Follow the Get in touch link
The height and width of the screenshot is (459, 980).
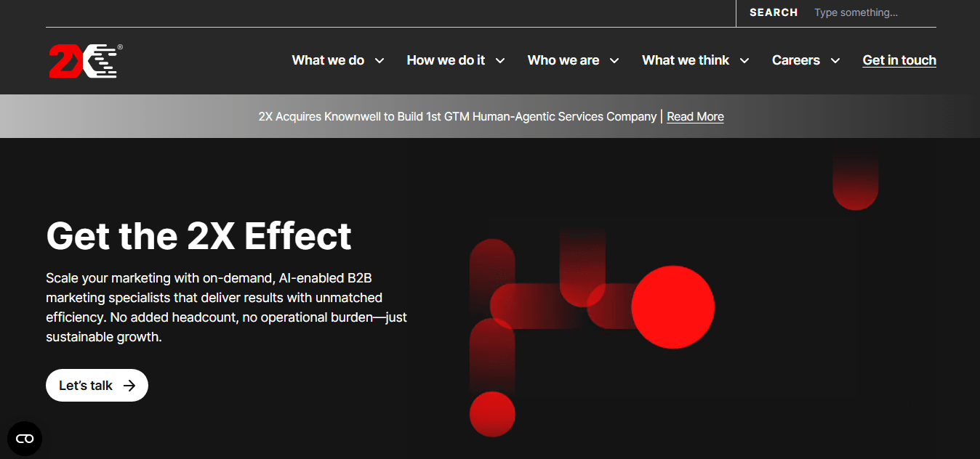click(899, 60)
